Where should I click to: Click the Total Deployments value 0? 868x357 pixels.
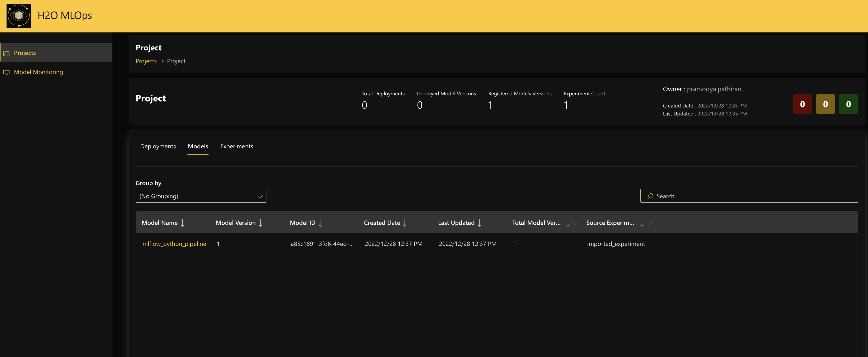click(364, 106)
